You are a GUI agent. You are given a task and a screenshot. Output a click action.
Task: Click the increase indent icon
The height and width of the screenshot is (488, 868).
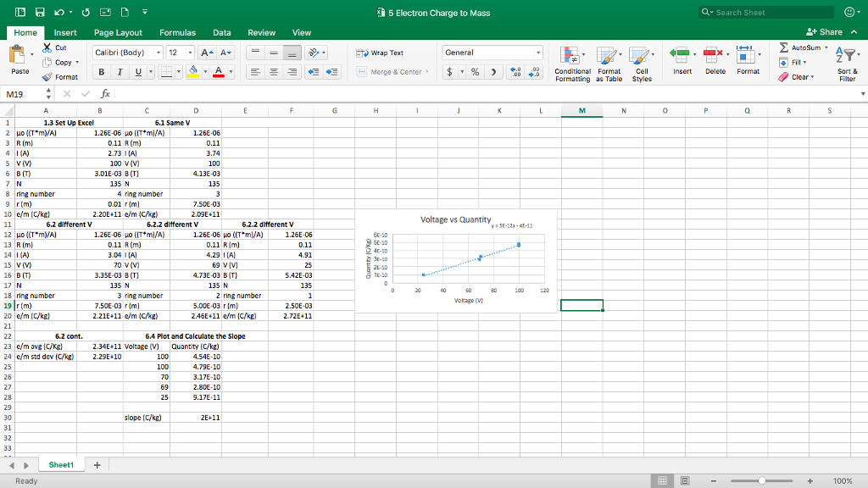[331, 72]
